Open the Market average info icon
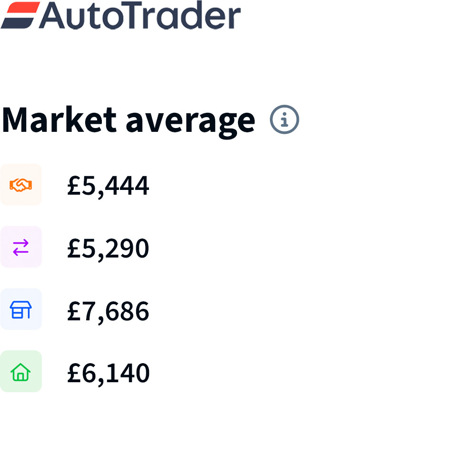 click(x=284, y=119)
